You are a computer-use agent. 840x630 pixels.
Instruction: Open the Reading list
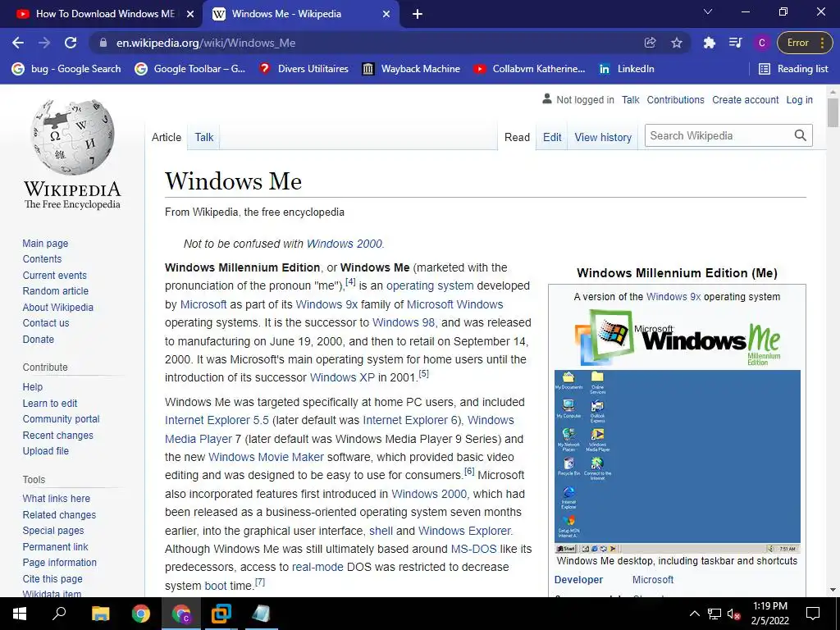pos(793,69)
